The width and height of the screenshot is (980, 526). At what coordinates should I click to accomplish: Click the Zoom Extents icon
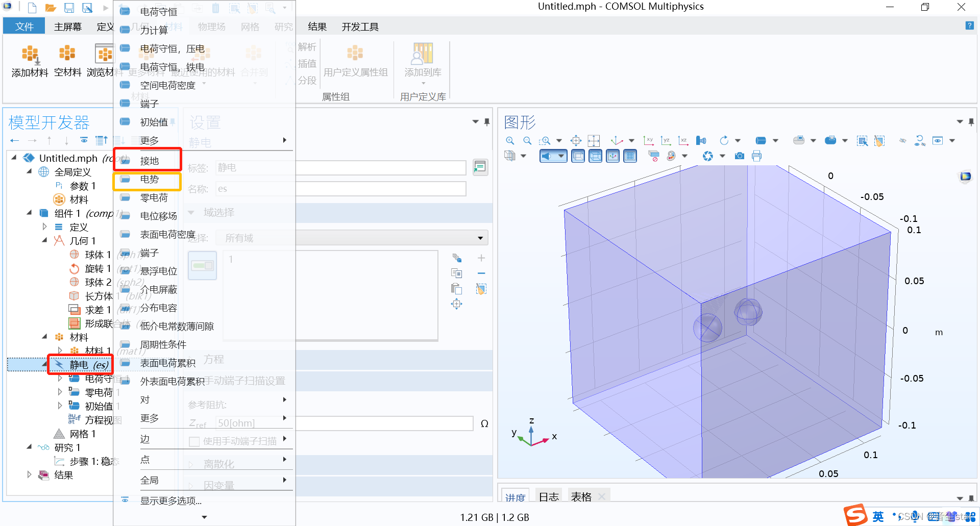[576, 141]
